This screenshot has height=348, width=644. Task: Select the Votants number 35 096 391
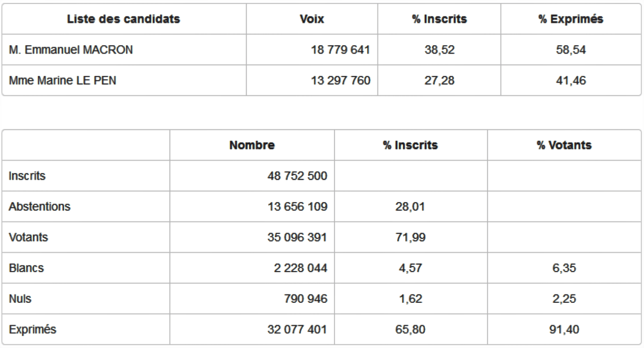click(x=297, y=237)
